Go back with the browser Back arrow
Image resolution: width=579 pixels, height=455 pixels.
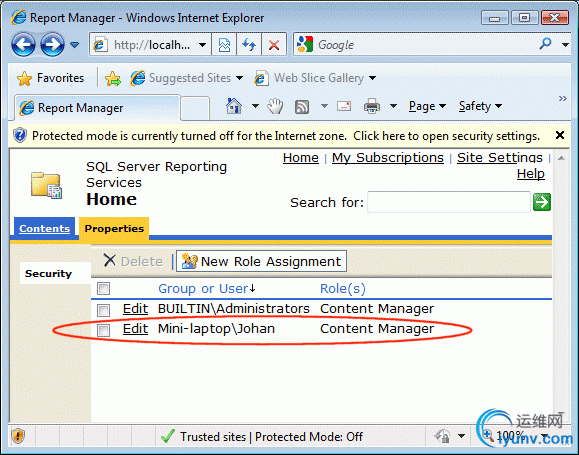(23, 45)
